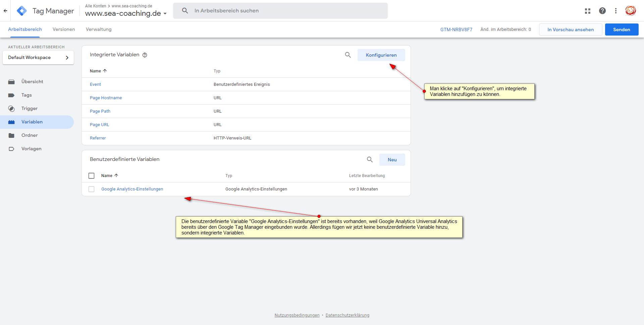The width and height of the screenshot is (644, 325).
Task: Click the Übersicht sidebar icon
Action: pos(11,82)
